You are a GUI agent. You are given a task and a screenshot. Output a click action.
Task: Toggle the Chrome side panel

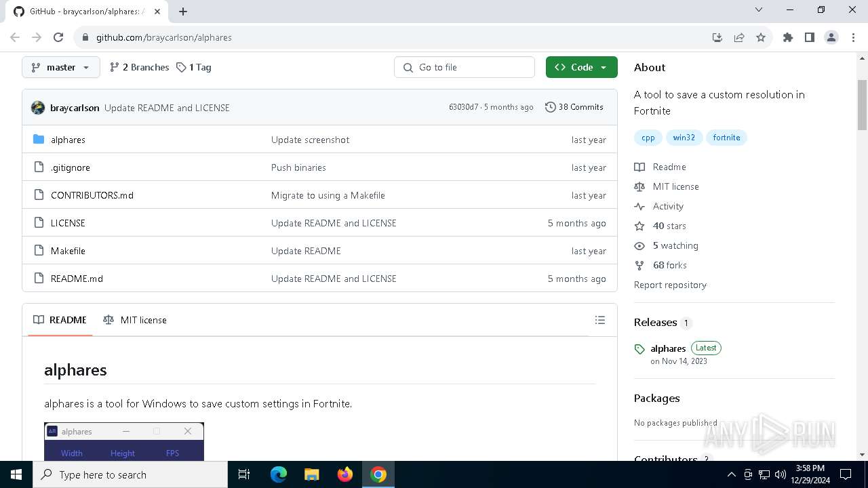point(810,37)
